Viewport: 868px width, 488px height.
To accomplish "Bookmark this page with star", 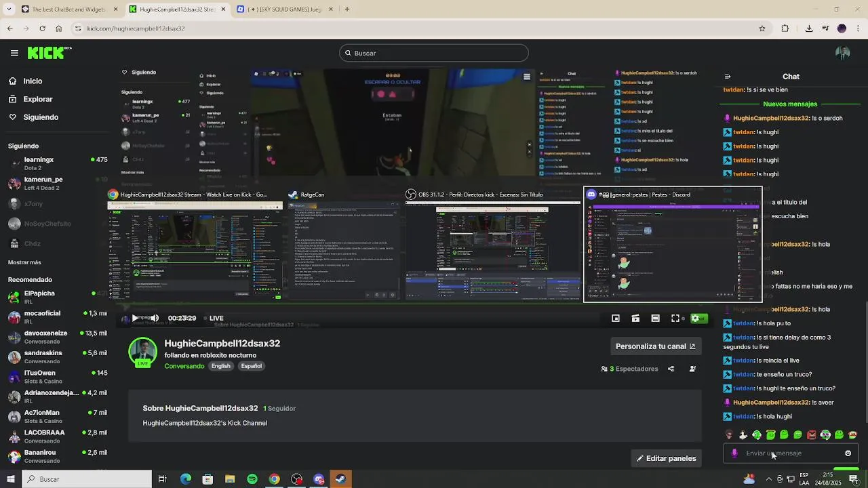I will 762,28.
